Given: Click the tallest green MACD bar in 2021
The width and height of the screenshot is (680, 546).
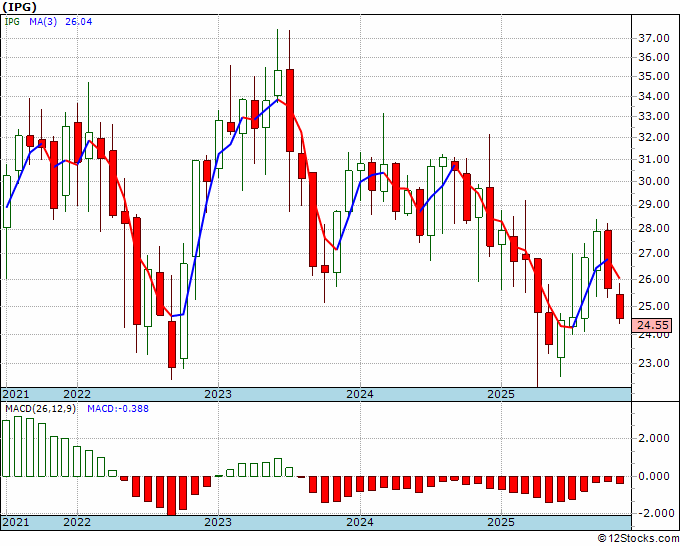Looking at the screenshot, I should 18,447.
